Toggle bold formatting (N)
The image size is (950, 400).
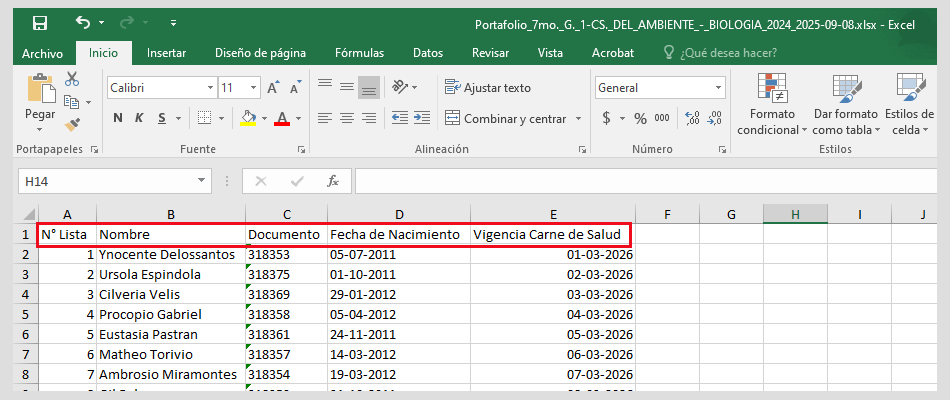[x=118, y=118]
